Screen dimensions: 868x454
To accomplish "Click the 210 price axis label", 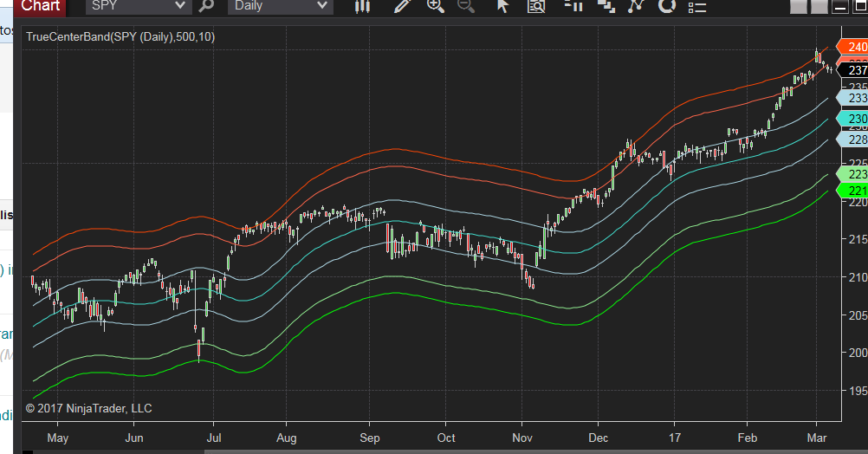I will [x=858, y=277].
